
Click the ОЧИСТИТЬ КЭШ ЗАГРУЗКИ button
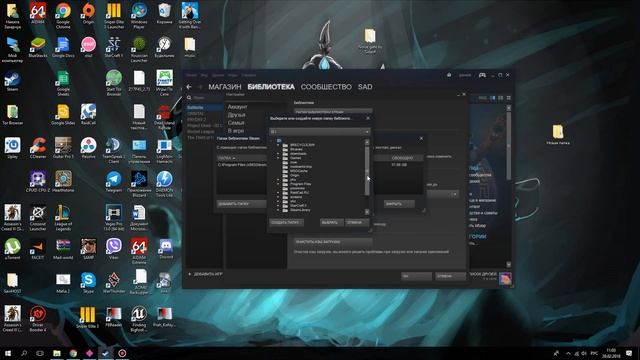click(x=333, y=242)
